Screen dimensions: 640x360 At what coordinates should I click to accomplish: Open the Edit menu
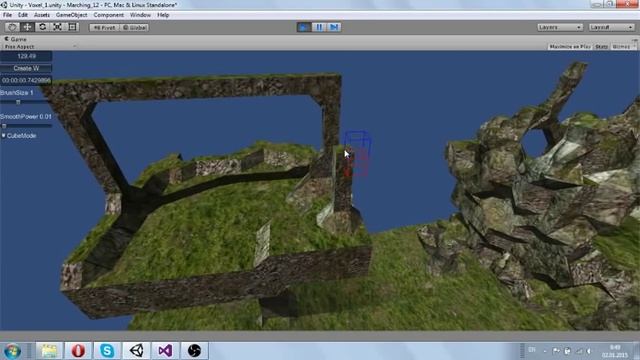tap(22, 15)
